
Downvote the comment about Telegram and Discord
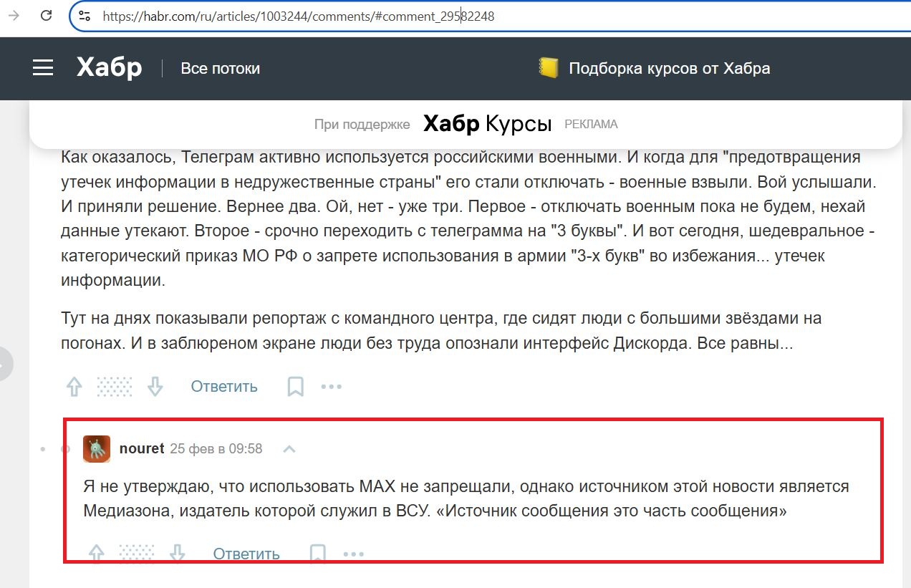pyautogui.click(x=155, y=387)
